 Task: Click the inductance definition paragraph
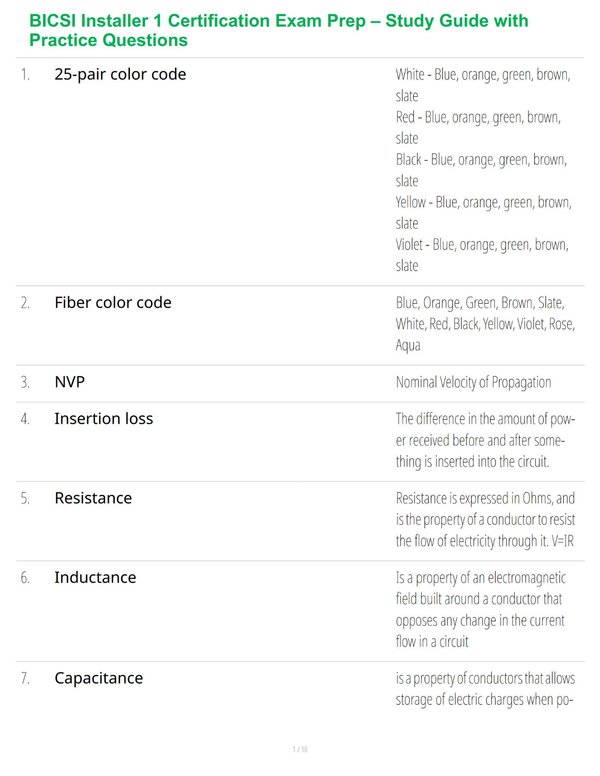click(x=480, y=610)
